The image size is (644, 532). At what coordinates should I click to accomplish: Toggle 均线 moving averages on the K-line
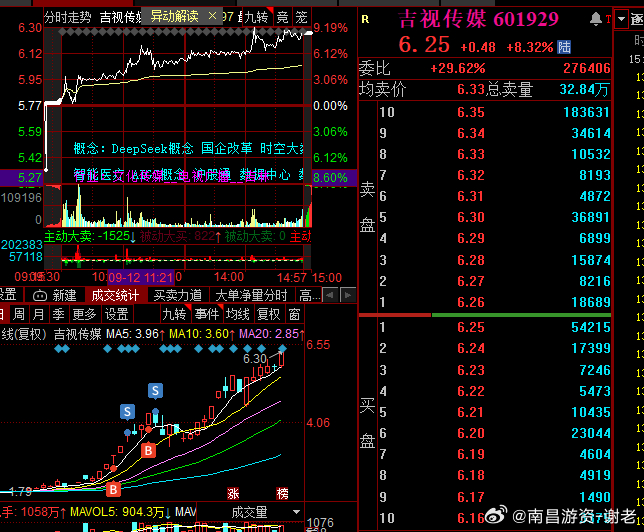pos(238,314)
